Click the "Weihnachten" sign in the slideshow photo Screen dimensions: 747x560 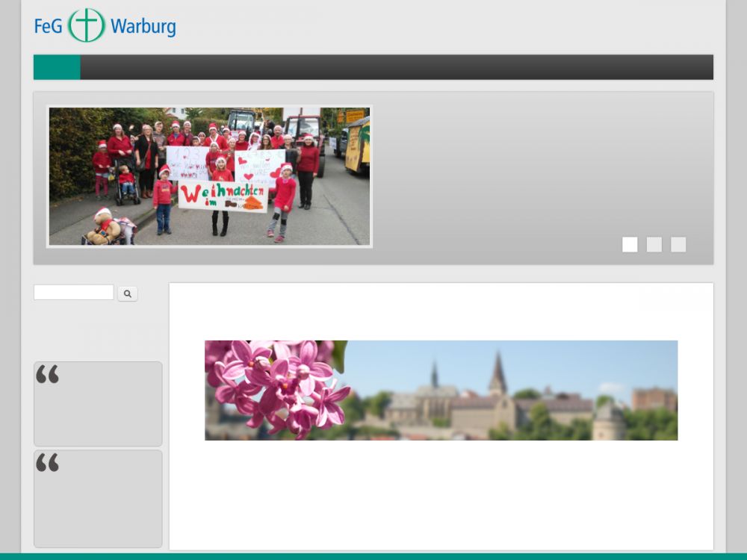pos(221,196)
